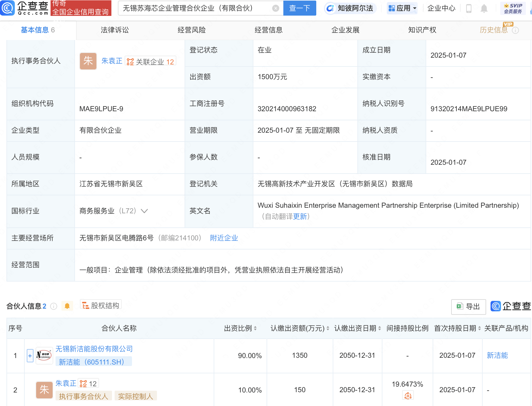Click 附近企业 link
Image resolution: width=532 pixels, height=406 pixels.
tap(224, 238)
